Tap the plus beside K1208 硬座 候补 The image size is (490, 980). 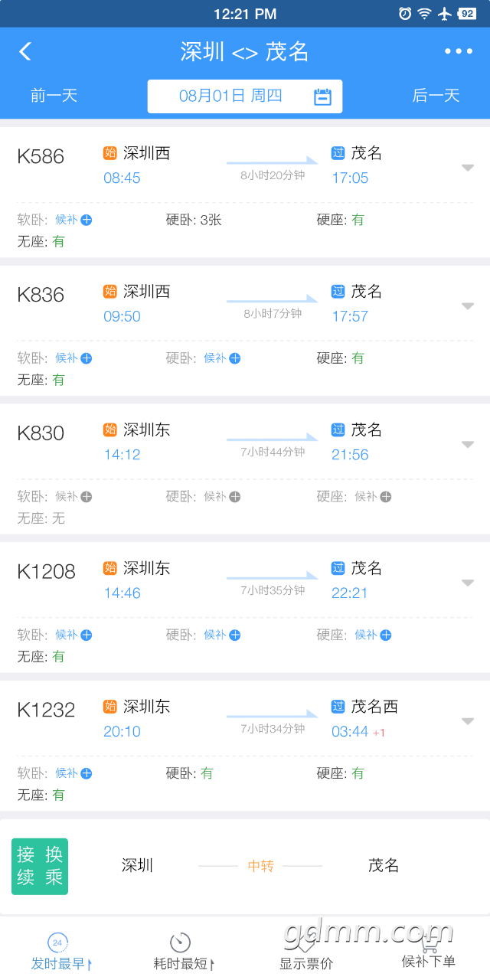click(386, 635)
